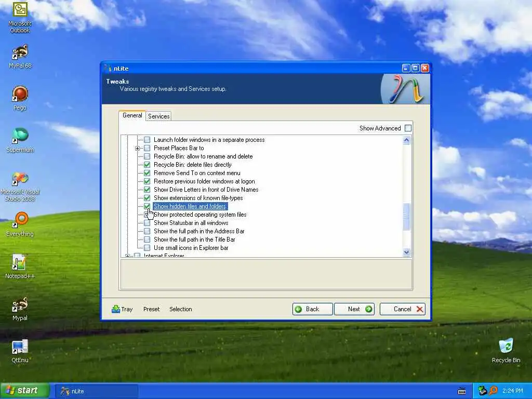Open the Recycle Bin on desktop
Screen dimensions: 532x399
click(x=506, y=351)
